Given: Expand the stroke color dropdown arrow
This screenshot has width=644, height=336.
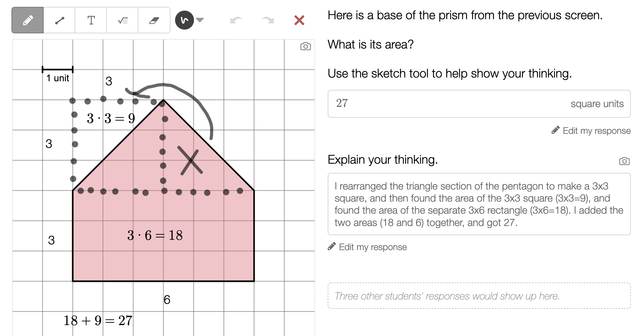Looking at the screenshot, I should click(x=200, y=20).
